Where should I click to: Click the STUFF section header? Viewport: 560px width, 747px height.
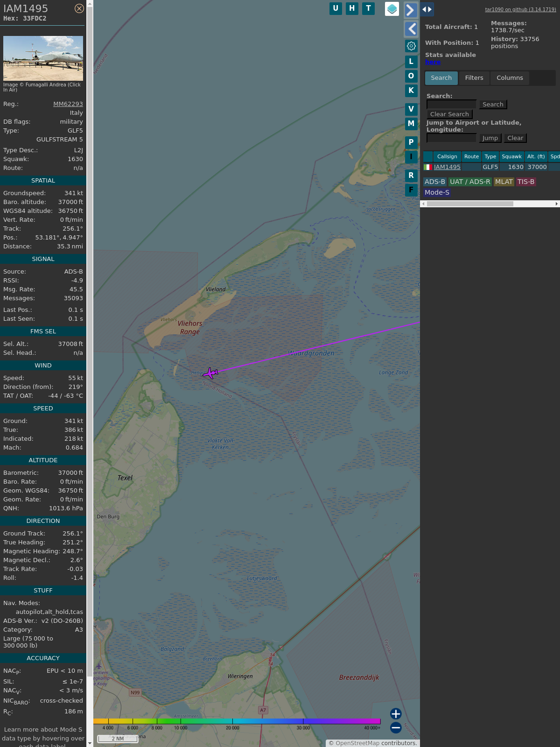(43, 591)
